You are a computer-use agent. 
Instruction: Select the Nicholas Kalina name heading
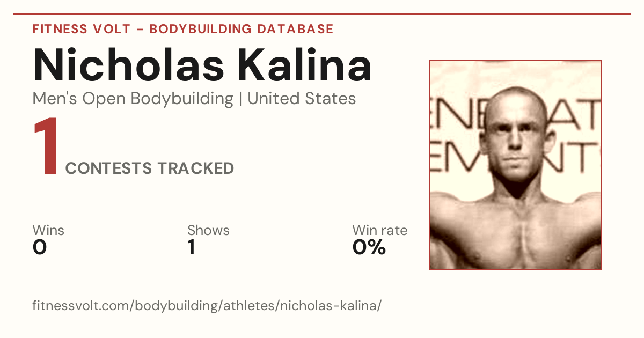coord(202,65)
